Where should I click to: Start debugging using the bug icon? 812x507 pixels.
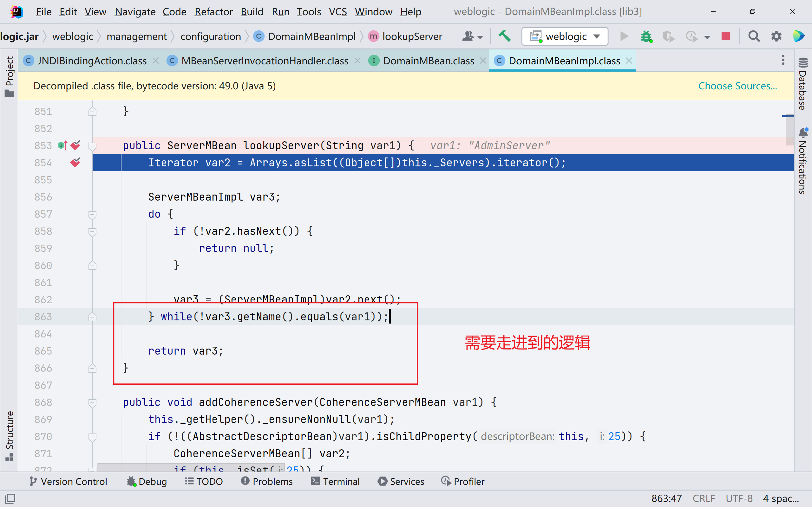point(646,36)
